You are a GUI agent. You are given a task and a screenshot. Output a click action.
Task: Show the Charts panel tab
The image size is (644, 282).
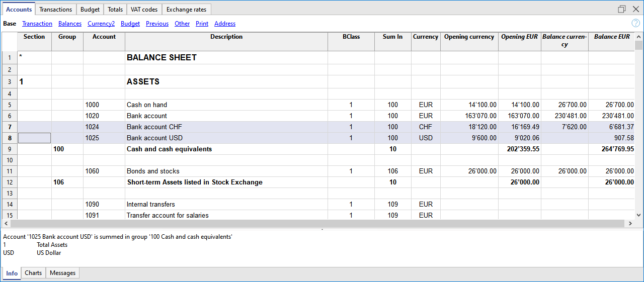(x=33, y=273)
